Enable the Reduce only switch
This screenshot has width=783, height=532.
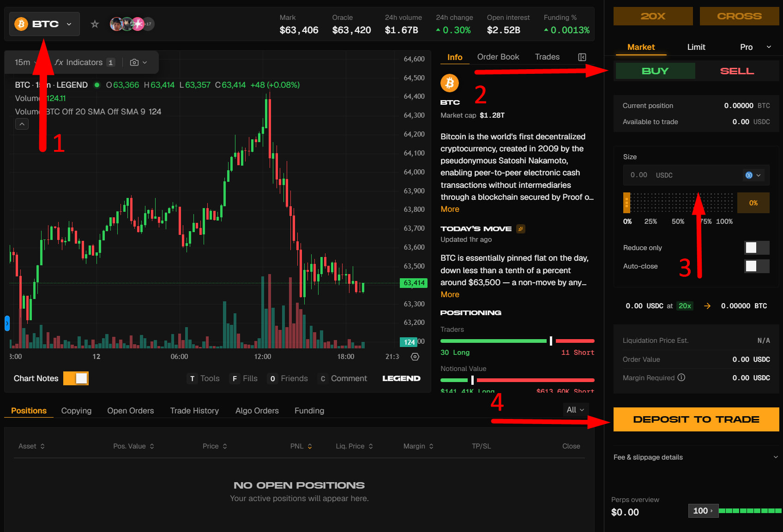[x=757, y=248]
